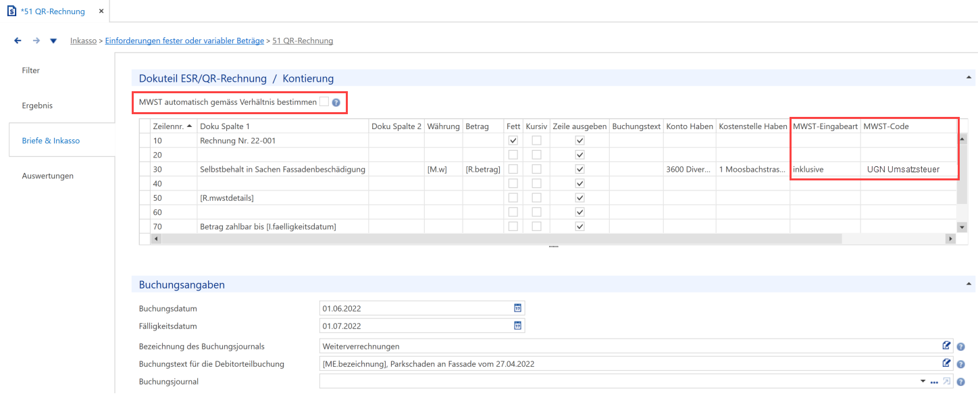Go back with the left arrow
980x400 pixels.
pyautogui.click(x=18, y=41)
